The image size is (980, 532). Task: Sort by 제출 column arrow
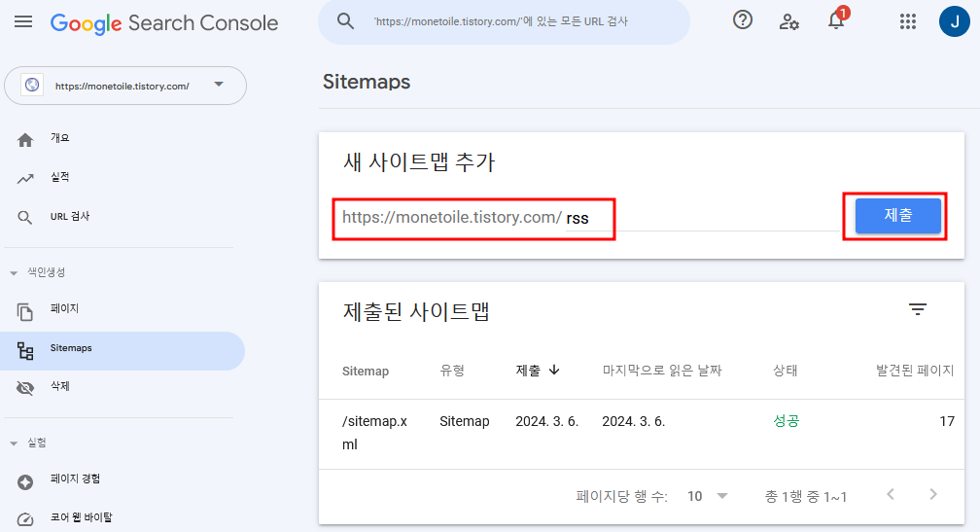click(x=554, y=370)
